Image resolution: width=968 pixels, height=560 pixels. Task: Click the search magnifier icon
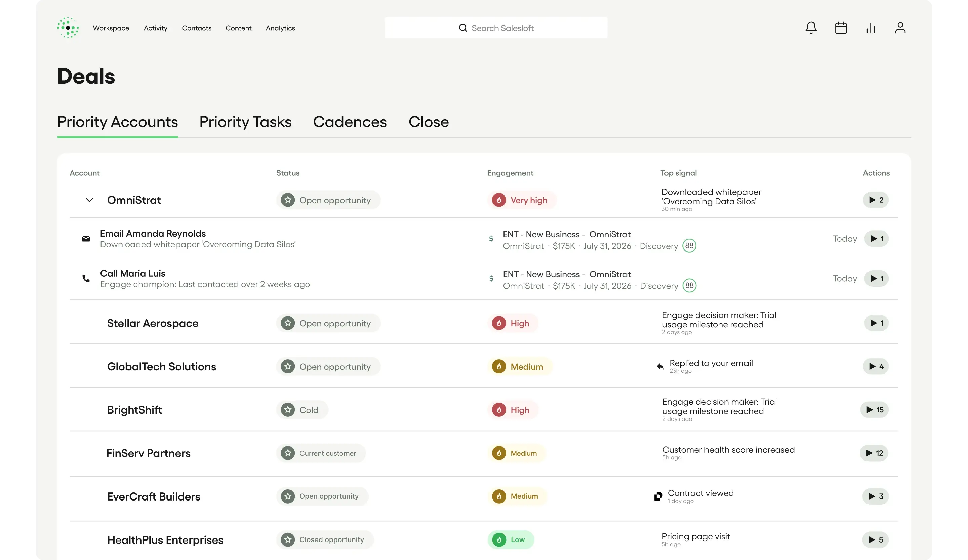463,28
